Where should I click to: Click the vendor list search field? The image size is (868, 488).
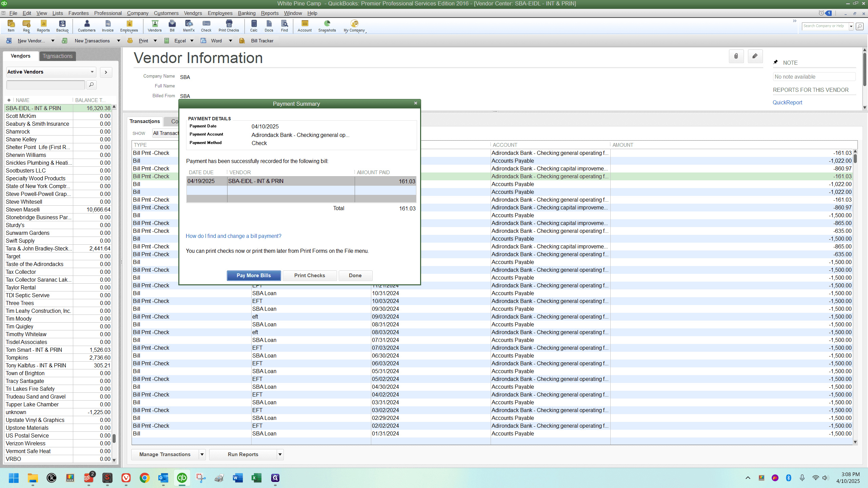pos(46,85)
